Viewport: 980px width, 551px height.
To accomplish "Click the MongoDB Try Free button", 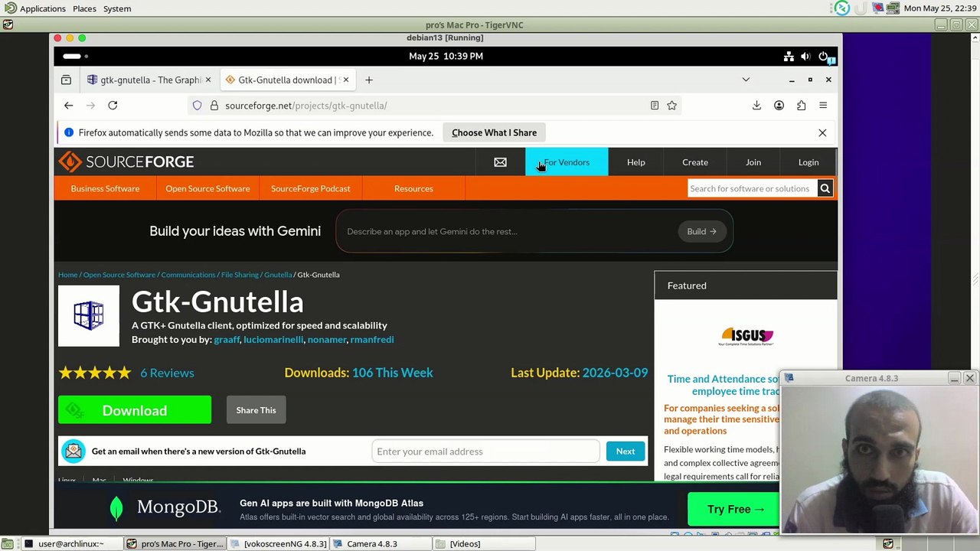I will (735, 509).
